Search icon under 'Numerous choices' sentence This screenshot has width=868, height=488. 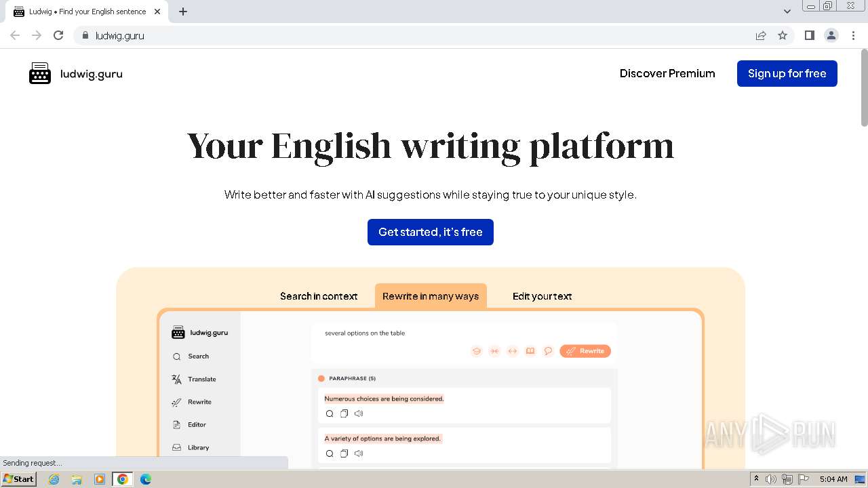coord(330,413)
